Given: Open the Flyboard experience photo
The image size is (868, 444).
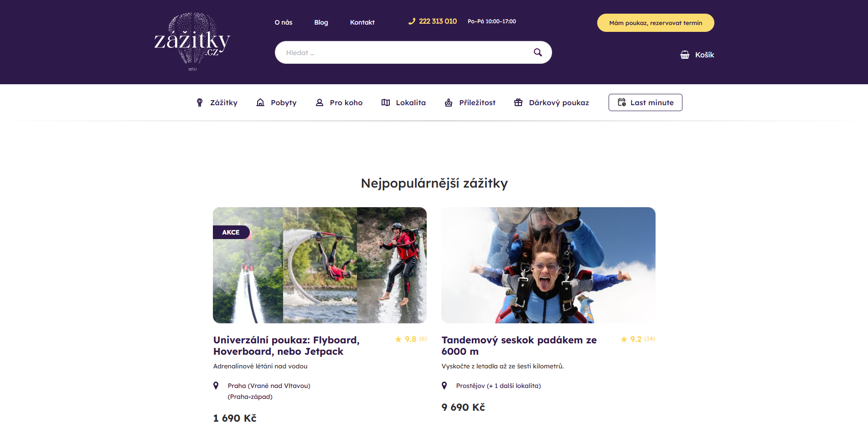Looking at the screenshot, I should coord(320,265).
